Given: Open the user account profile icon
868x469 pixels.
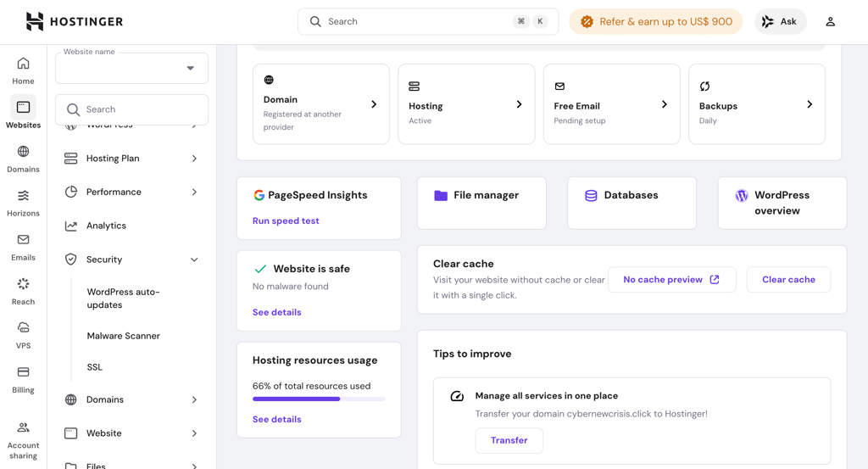Looking at the screenshot, I should pos(831,21).
